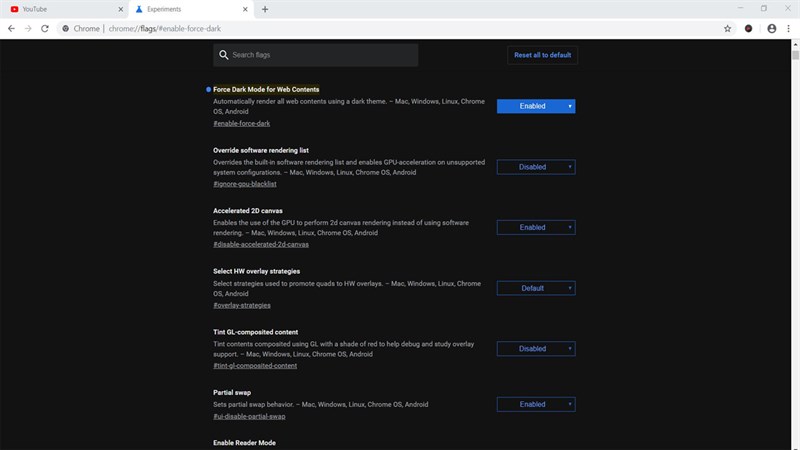Click the browser back arrow

pos(11,29)
